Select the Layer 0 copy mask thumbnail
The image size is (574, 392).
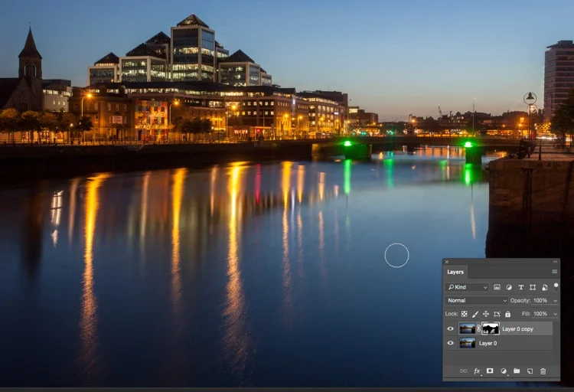click(491, 328)
